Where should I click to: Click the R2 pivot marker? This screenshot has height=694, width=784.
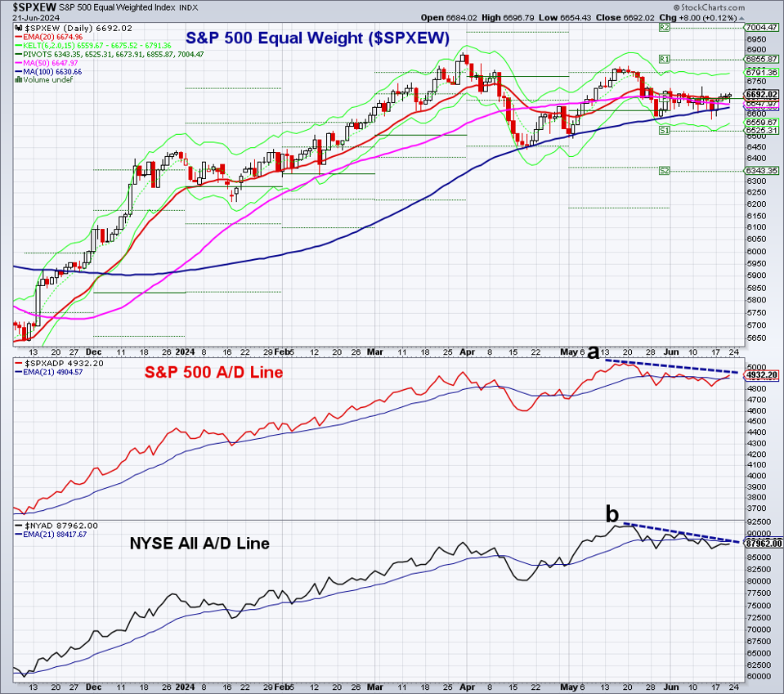click(x=665, y=28)
